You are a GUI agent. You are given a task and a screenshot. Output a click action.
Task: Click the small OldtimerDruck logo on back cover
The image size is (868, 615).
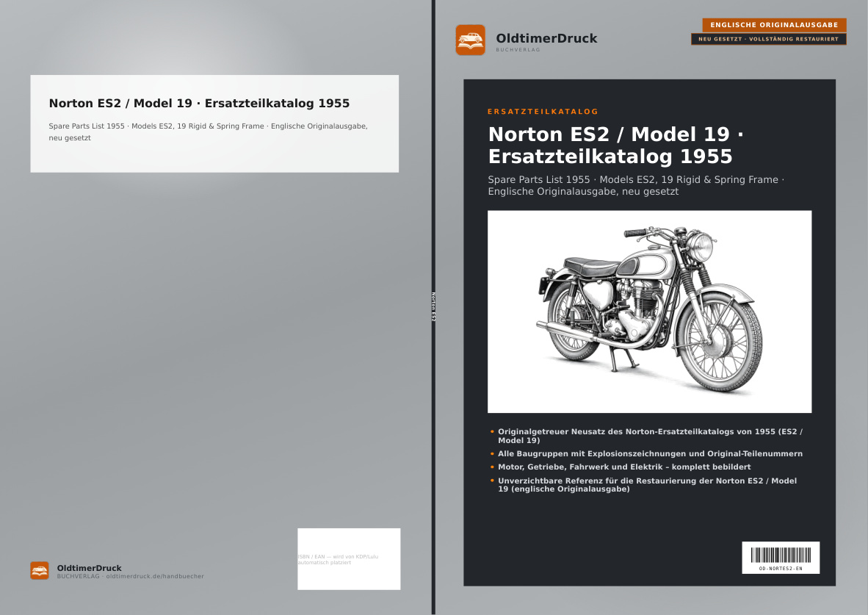click(40, 570)
